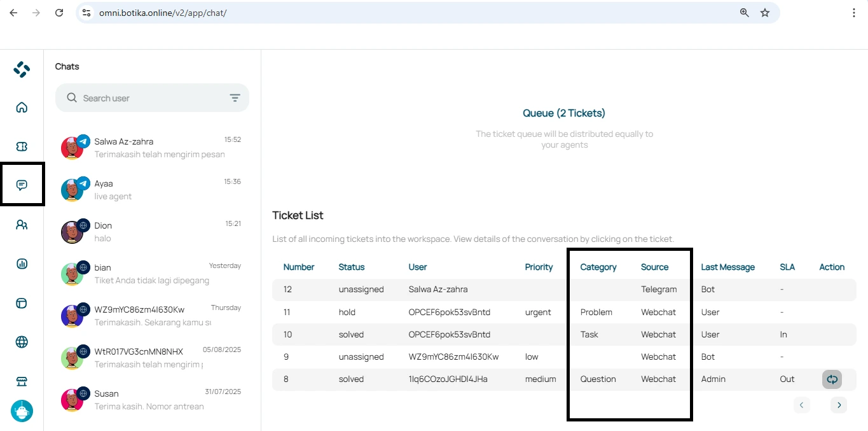Click the robot avatar at sidebar bottom
Viewport: 868px width, 431px height.
(x=22, y=411)
